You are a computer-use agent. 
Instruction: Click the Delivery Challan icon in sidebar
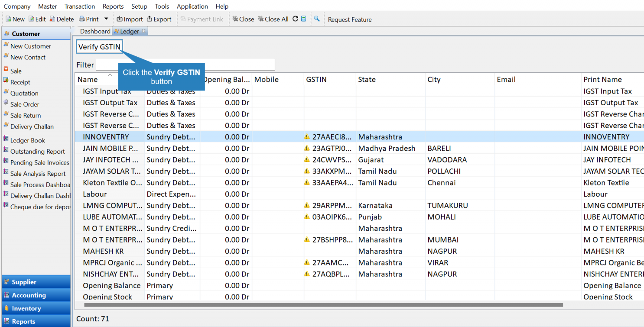[6, 125]
